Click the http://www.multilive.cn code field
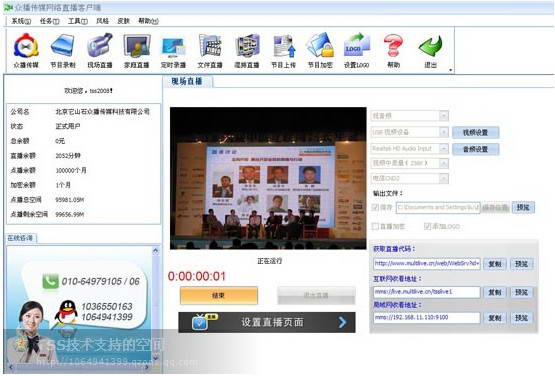555x376 pixels. click(427, 264)
